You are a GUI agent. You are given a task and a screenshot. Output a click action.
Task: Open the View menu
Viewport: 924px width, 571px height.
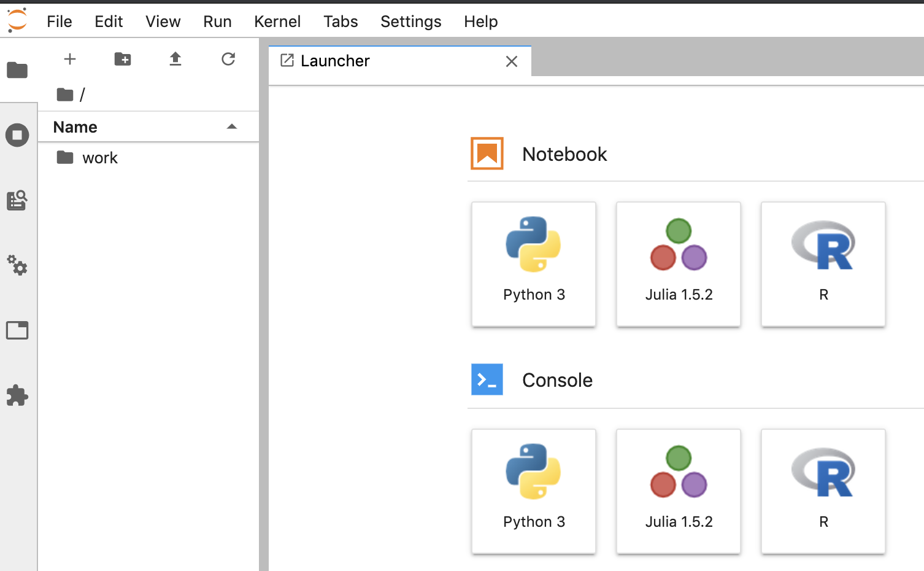(163, 21)
